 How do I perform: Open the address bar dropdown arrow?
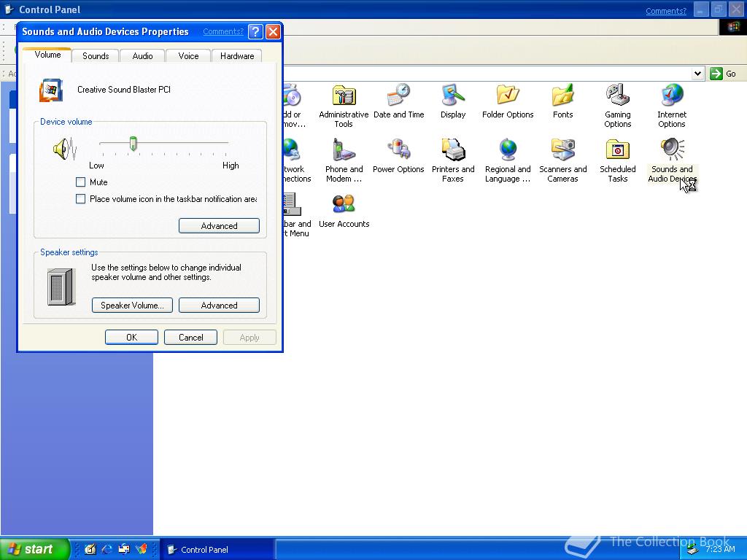[698, 74]
